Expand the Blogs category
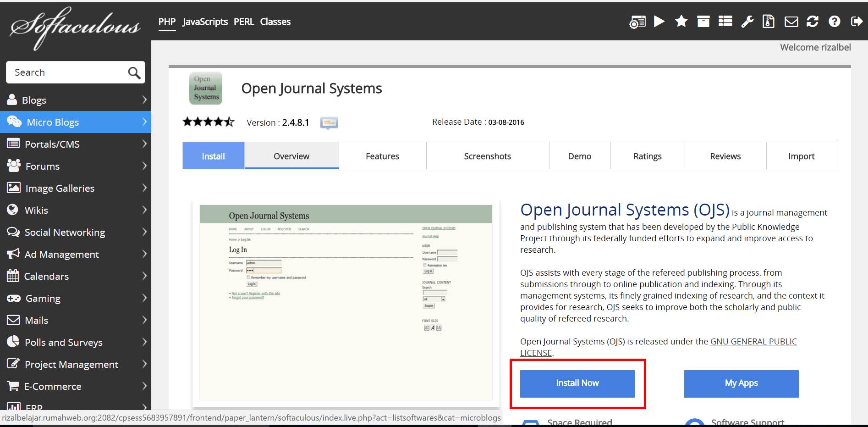Screen dimensions: 868x427 tap(76, 100)
